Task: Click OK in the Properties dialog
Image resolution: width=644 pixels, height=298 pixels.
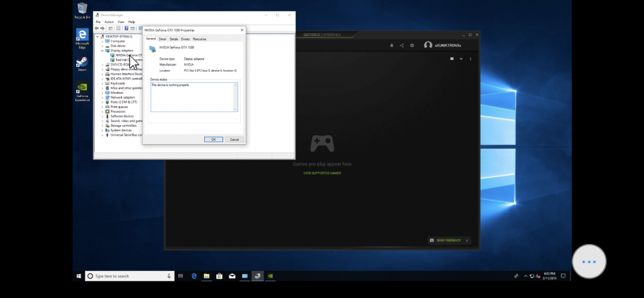Action: (214, 140)
